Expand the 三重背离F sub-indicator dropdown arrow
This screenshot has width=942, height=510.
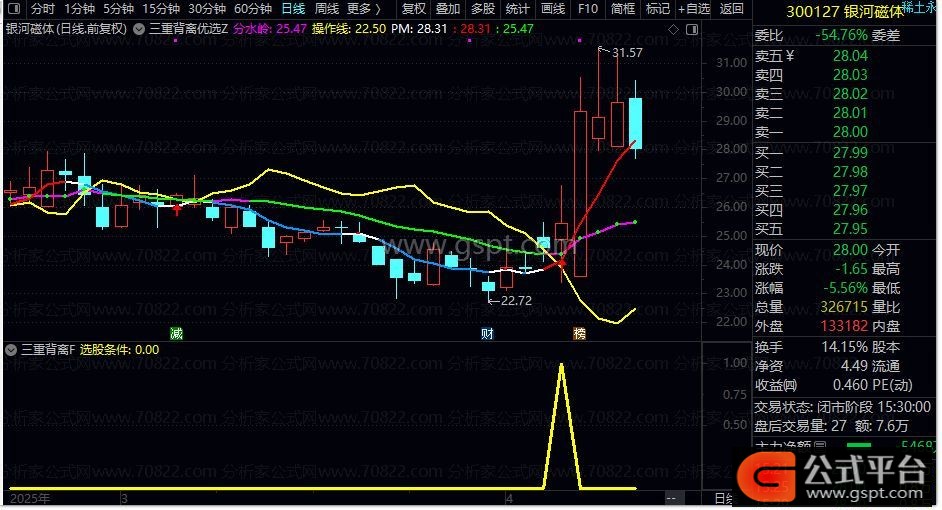[11, 350]
